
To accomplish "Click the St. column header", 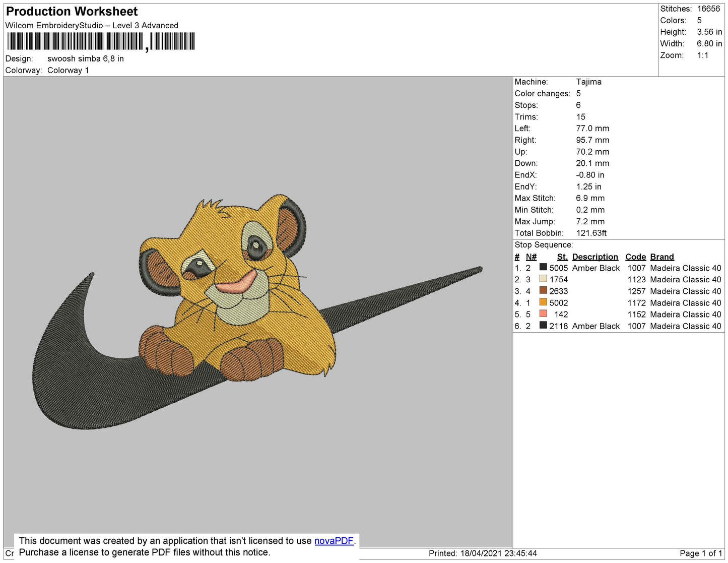I will pos(562,257).
